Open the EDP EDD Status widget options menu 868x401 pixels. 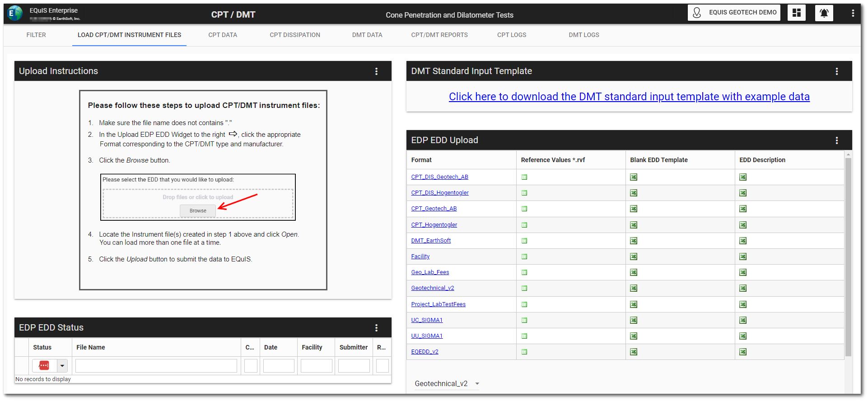click(x=376, y=328)
